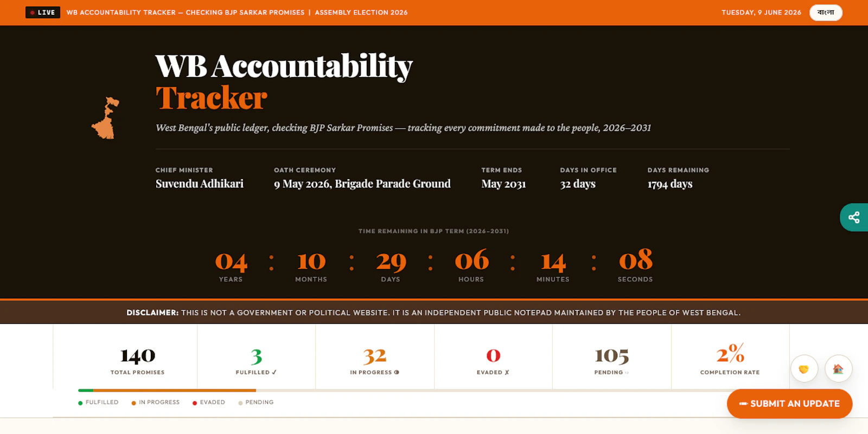Click the red Evaded legend entry
This screenshot has width=868, height=434.
[209, 403]
